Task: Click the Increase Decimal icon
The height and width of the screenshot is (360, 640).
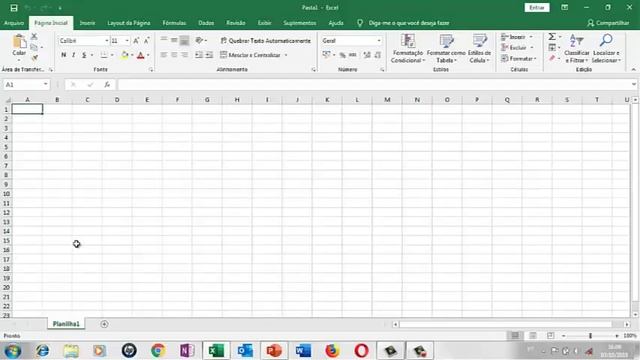Action: 367,55
